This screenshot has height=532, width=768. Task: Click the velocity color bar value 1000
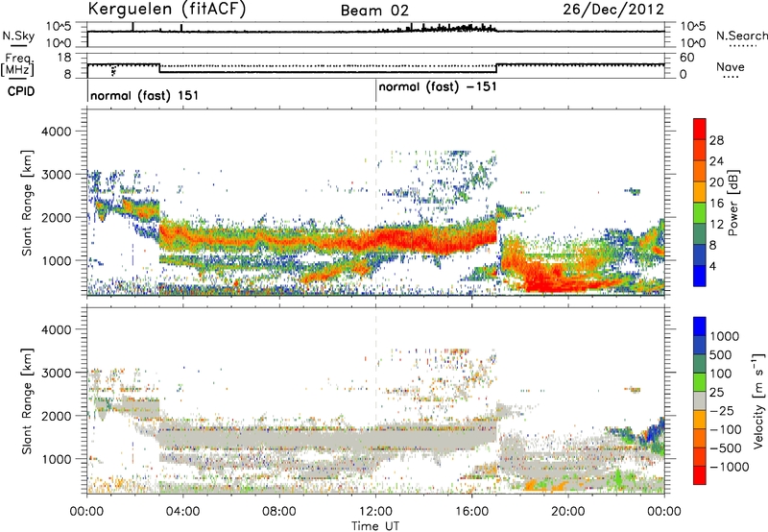(x=725, y=336)
